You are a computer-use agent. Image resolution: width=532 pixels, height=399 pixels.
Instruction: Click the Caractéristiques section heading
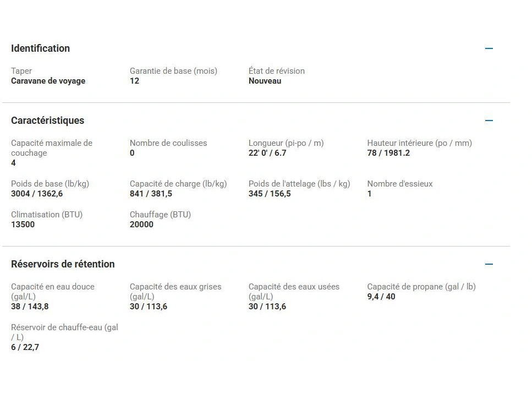[47, 121]
